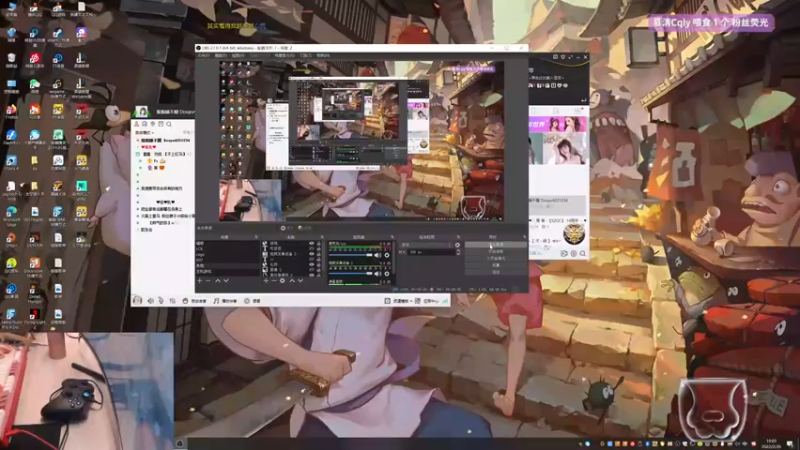The width and height of the screenshot is (800, 450).
Task: Open pink banner thumbnail in right panel
Action: (557, 124)
